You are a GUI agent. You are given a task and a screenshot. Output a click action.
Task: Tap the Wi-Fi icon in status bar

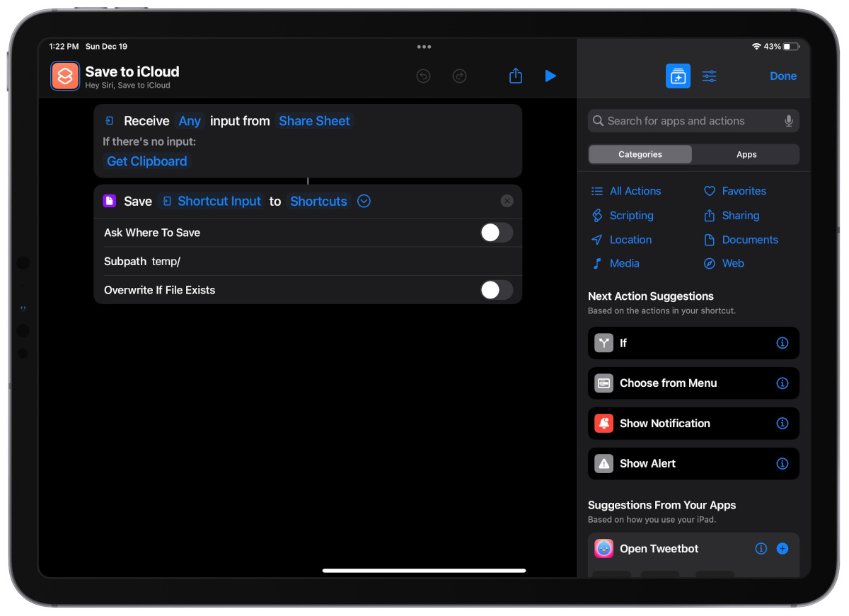[x=756, y=47]
